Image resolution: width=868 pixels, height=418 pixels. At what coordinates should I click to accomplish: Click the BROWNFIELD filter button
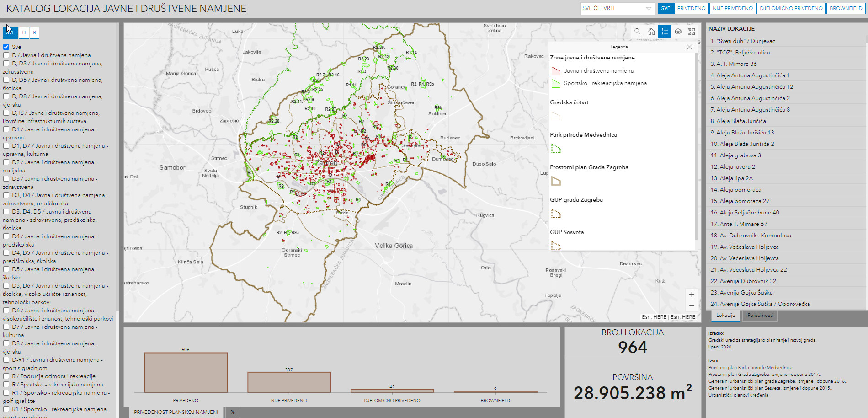846,8
